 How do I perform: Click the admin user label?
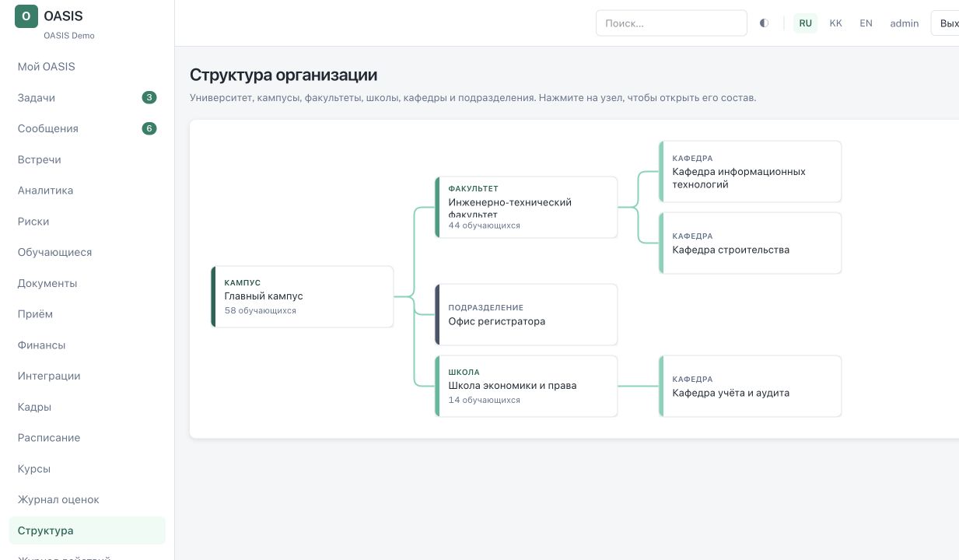[x=905, y=23]
